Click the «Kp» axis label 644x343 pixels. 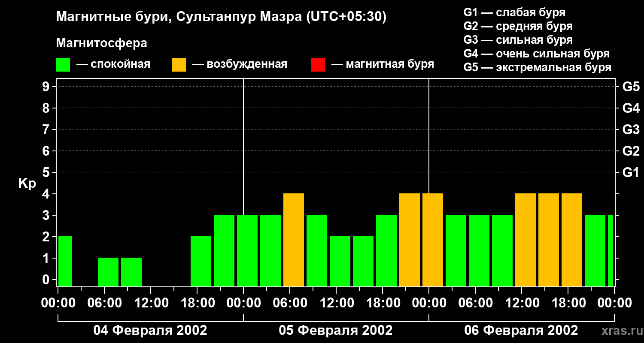pos(27,184)
